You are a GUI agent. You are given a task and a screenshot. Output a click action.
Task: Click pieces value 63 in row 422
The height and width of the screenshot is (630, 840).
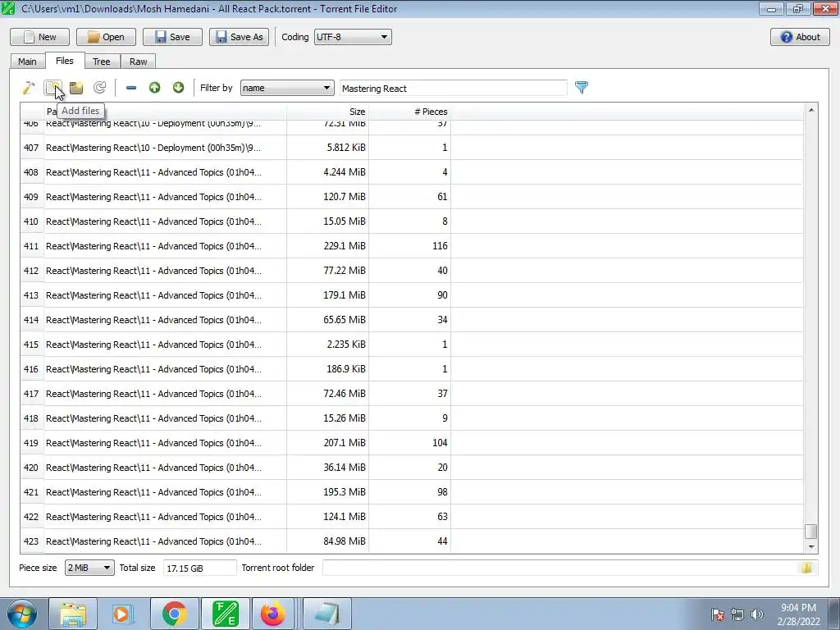click(409, 517)
